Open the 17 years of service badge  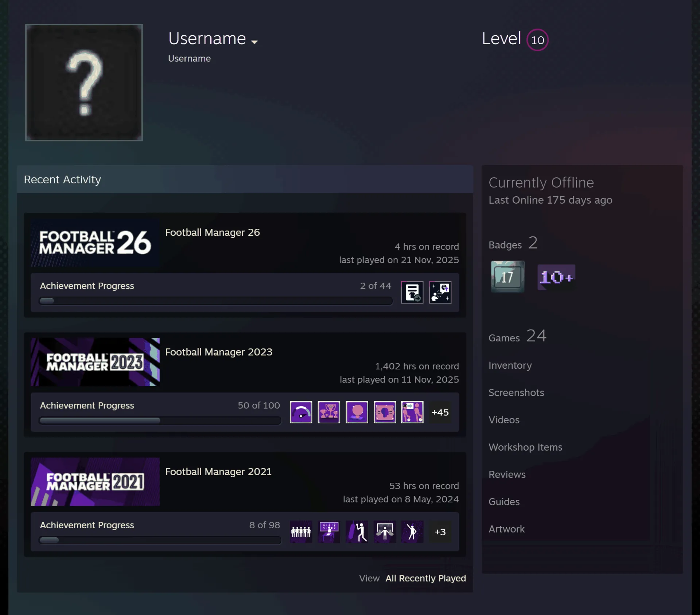click(507, 277)
